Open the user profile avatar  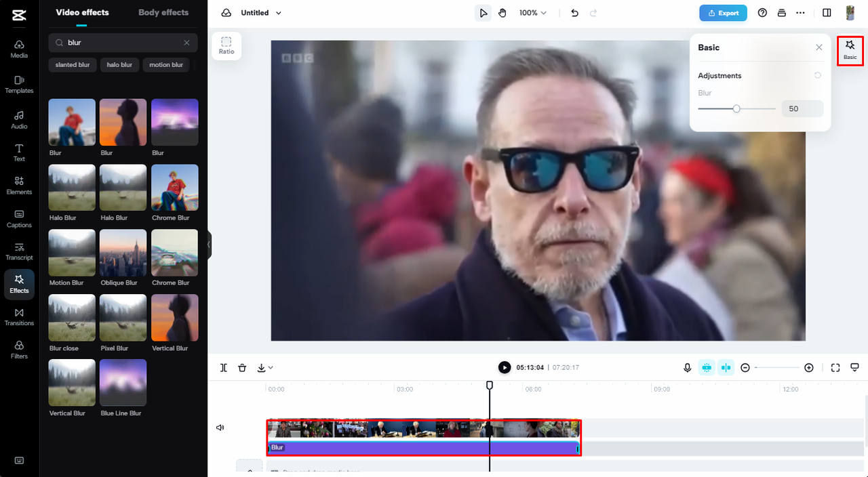coord(850,13)
